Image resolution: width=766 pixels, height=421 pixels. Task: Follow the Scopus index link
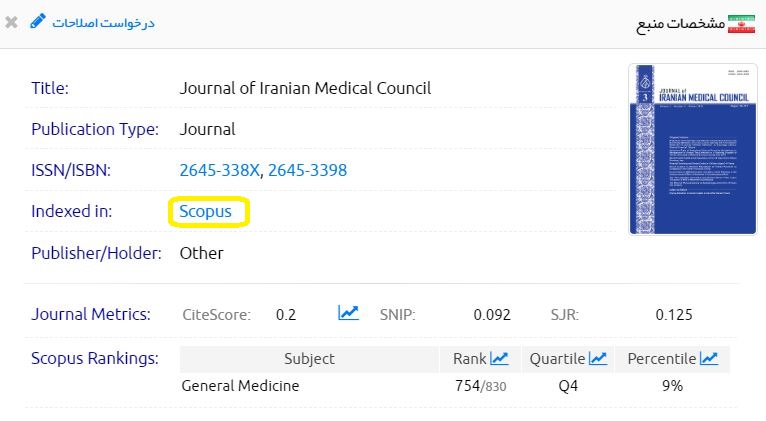click(206, 211)
